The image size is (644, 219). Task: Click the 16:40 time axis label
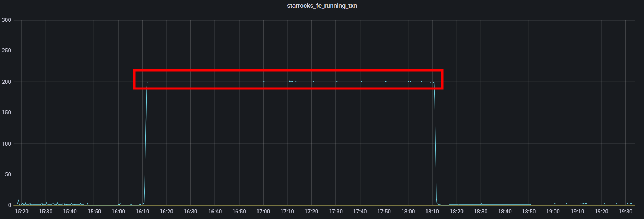coord(215,212)
